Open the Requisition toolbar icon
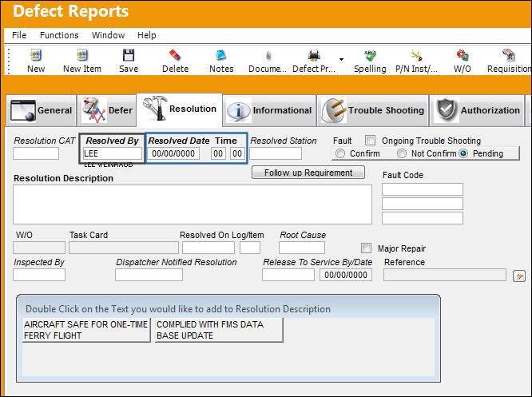 coord(509,55)
